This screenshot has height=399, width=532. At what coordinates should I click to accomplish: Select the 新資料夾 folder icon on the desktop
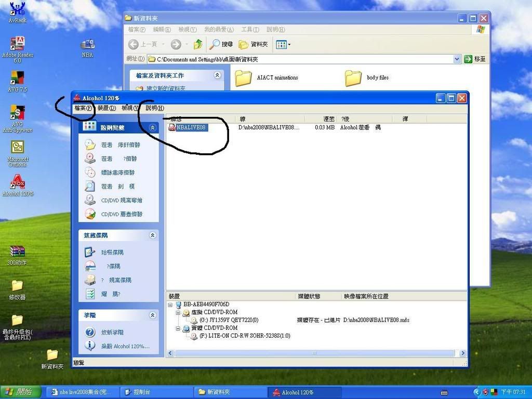click(x=52, y=360)
